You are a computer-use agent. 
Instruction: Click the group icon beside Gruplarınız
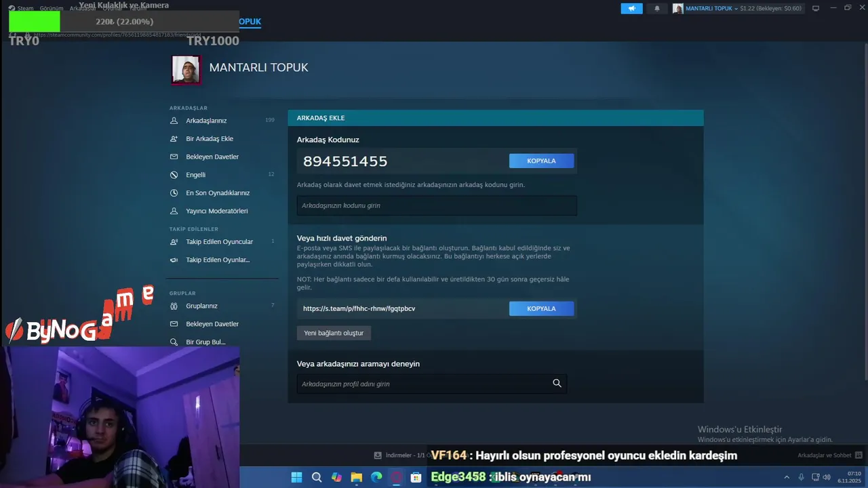pyautogui.click(x=174, y=306)
